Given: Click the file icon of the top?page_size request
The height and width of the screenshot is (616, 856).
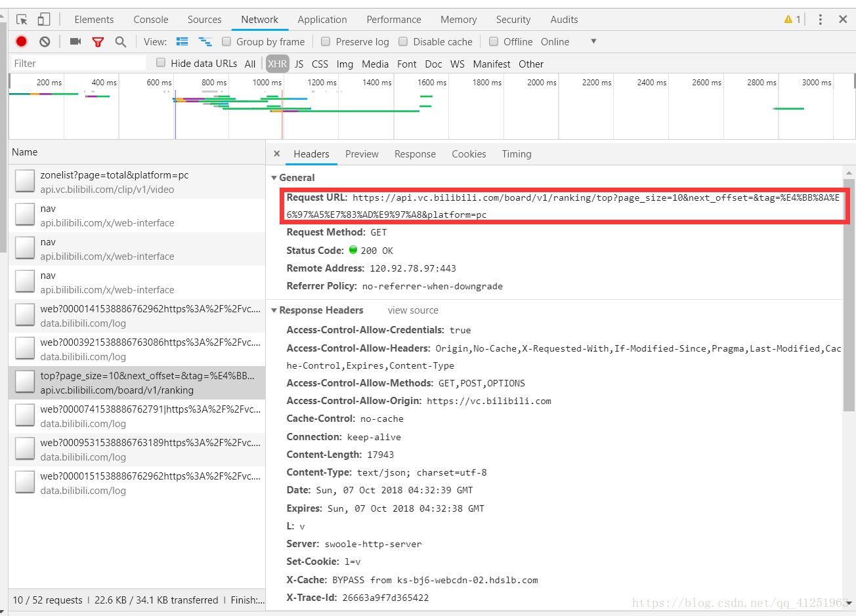Looking at the screenshot, I should (x=25, y=382).
